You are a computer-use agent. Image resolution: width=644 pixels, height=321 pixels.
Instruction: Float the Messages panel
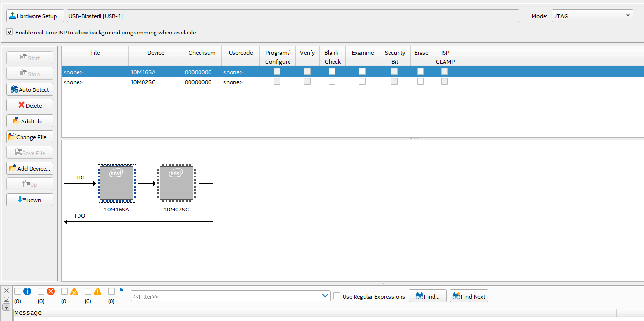click(x=6, y=299)
